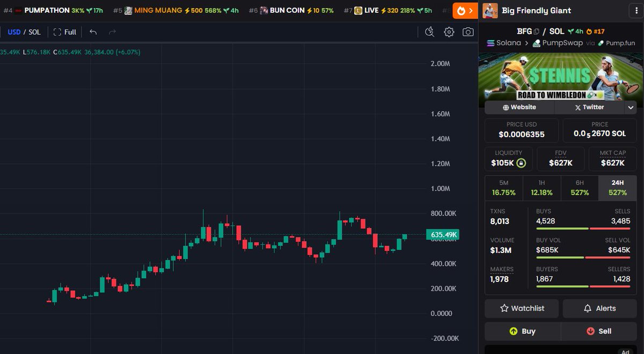Switch chart price to SOL
Screen dimensions: 644x354
(34, 32)
